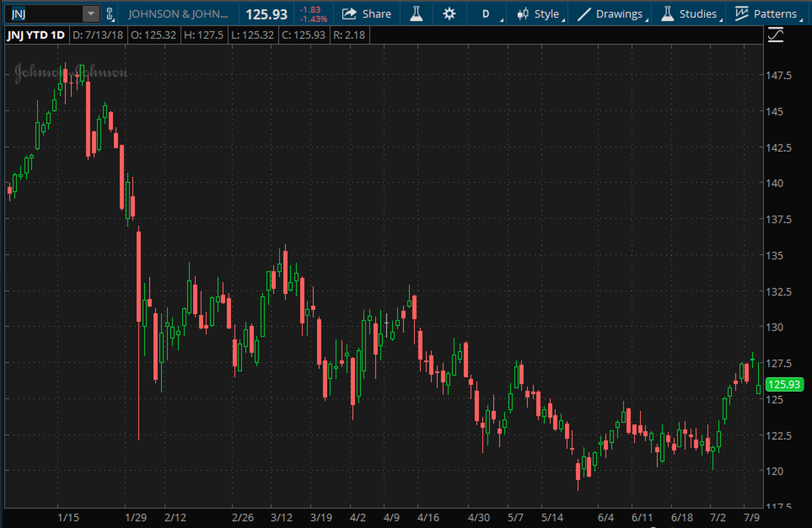812x528 pixels.
Task: Open the flask icon beside Share
Action: coord(416,14)
